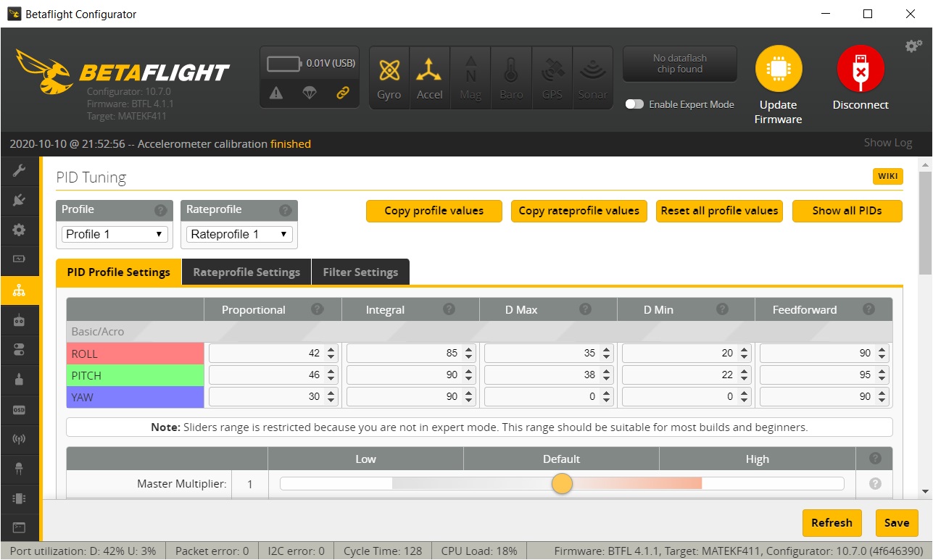The height and width of the screenshot is (560, 933).
Task: Open the Power & Battery sidebar icon
Action: click(19, 259)
